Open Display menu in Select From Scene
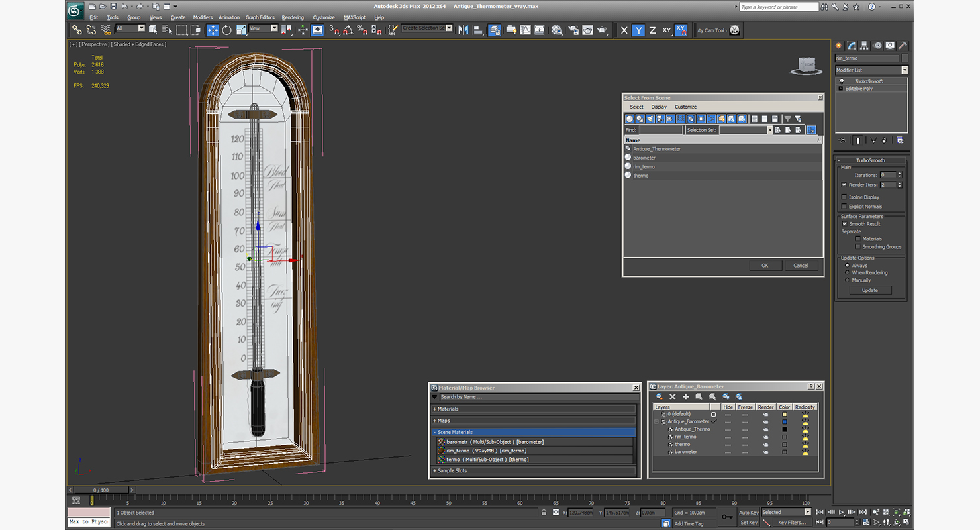This screenshot has width=980, height=530. click(x=659, y=107)
